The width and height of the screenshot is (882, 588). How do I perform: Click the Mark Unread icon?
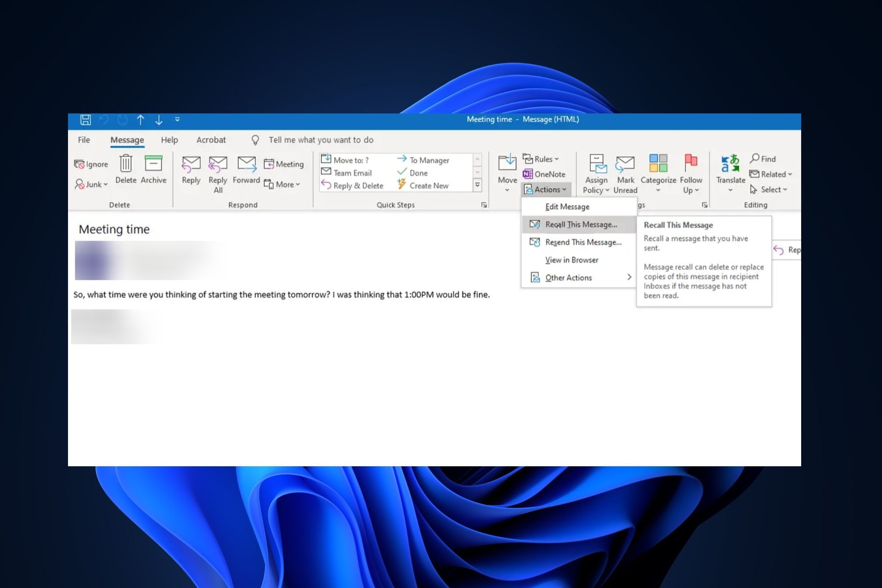pyautogui.click(x=625, y=164)
